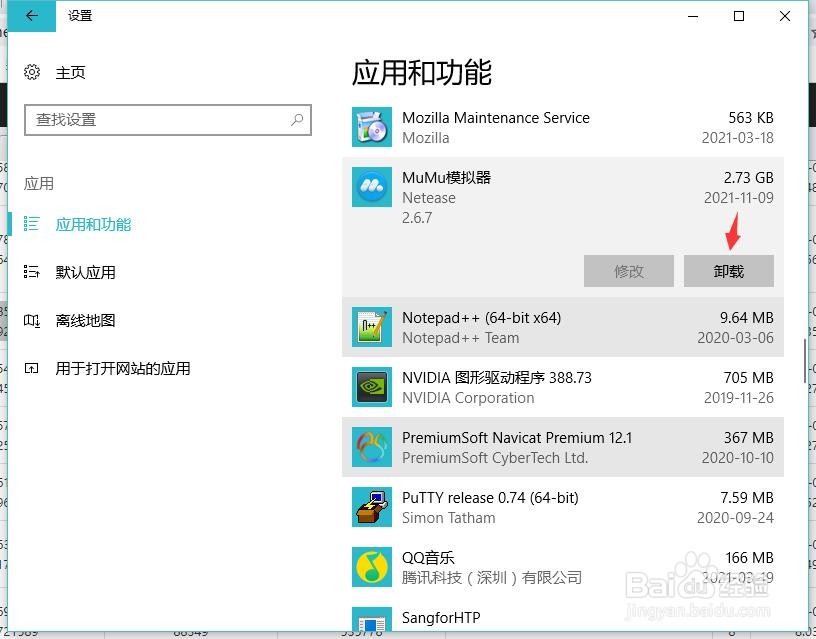
Task: Click the PuTTY release icon
Action: point(371,507)
